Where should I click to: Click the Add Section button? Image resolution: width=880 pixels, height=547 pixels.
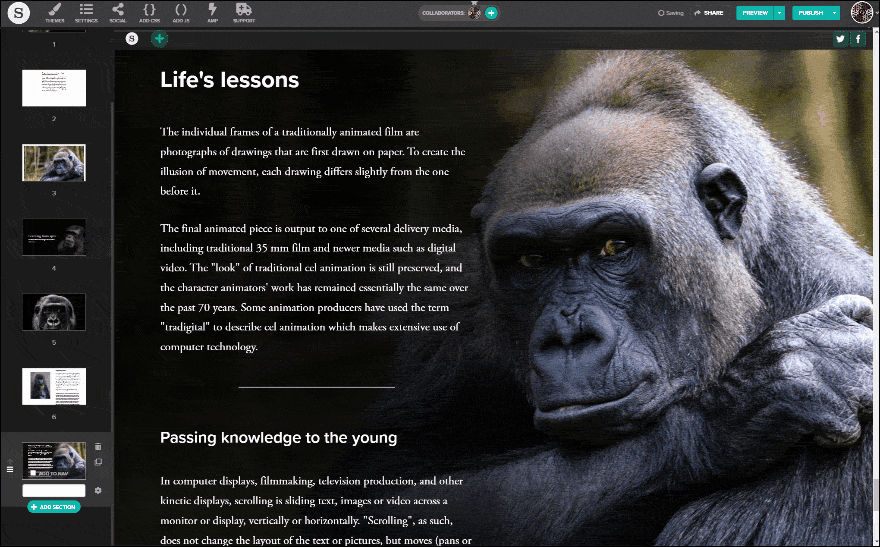(54, 507)
